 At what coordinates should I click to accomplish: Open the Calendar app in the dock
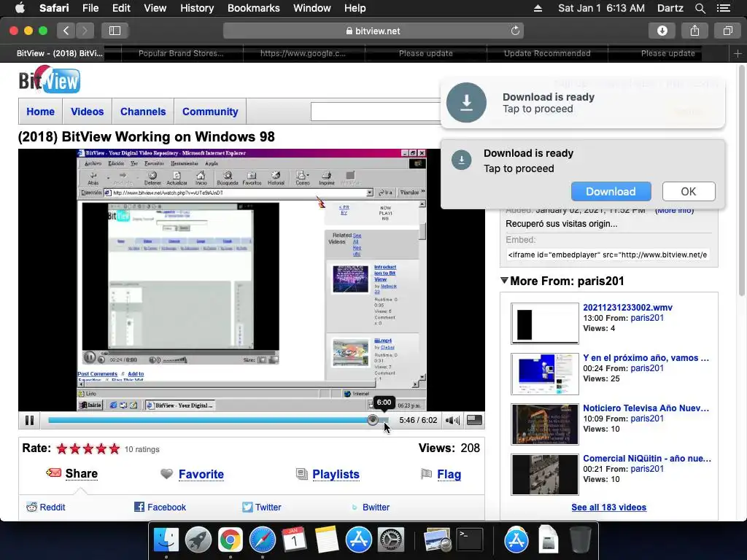point(294,540)
